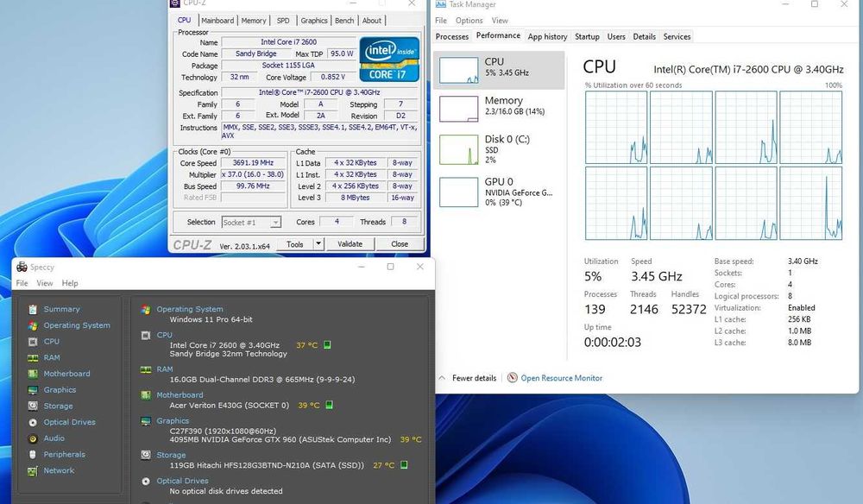Select the CPU performance graph thumbnail in Task Manager

pyautogui.click(x=459, y=70)
